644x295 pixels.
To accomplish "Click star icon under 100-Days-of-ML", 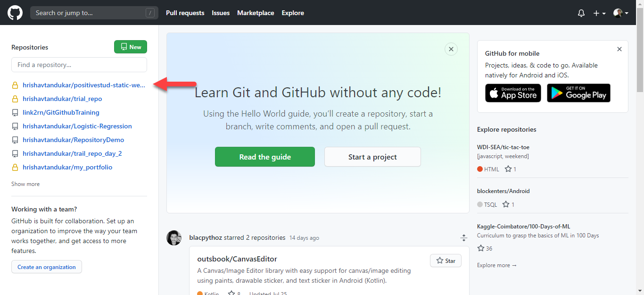I will 481,248.
